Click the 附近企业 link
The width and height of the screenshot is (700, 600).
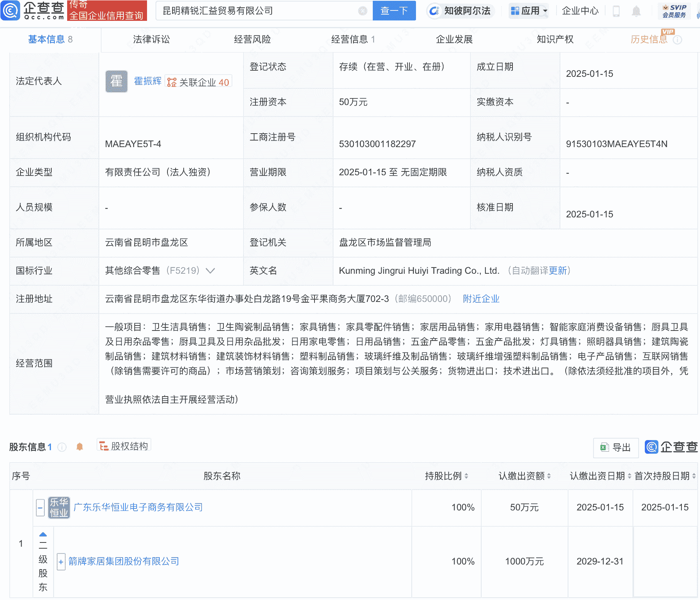[480, 299]
